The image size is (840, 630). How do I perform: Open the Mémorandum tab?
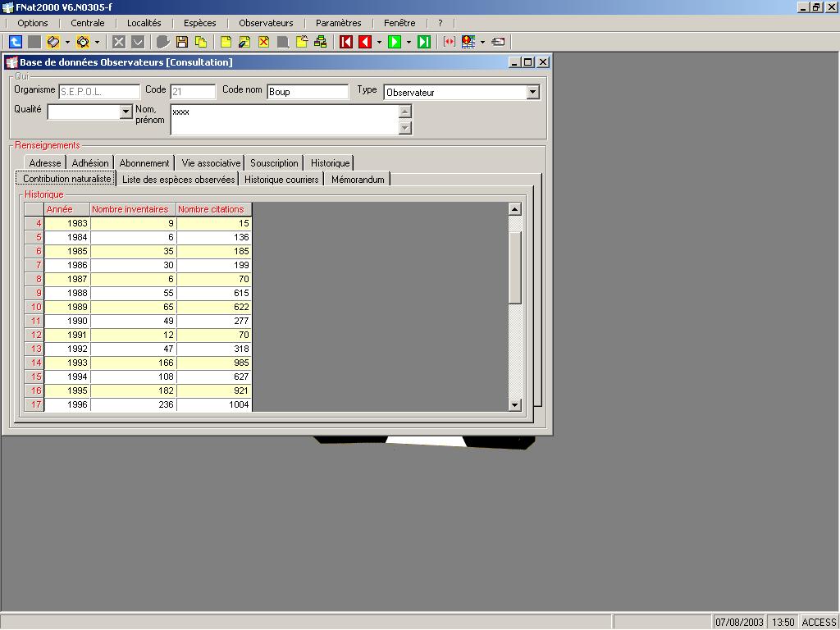point(358,180)
